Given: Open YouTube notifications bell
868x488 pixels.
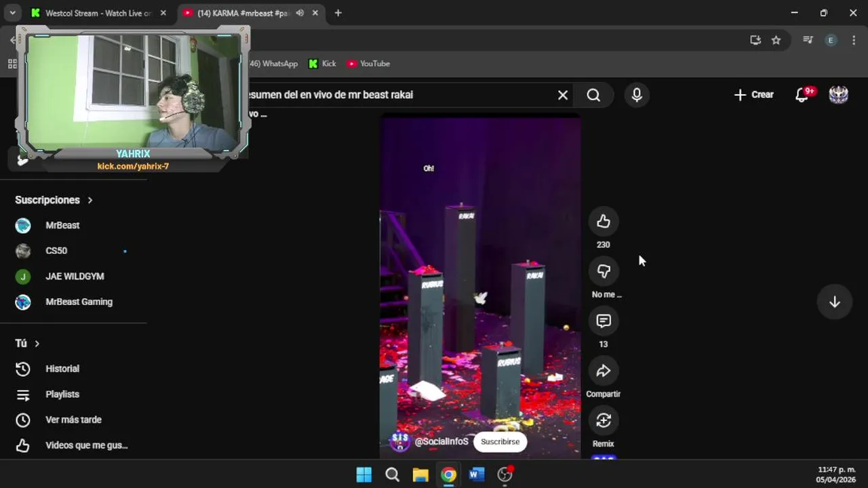Looking at the screenshot, I should pos(802,95).
